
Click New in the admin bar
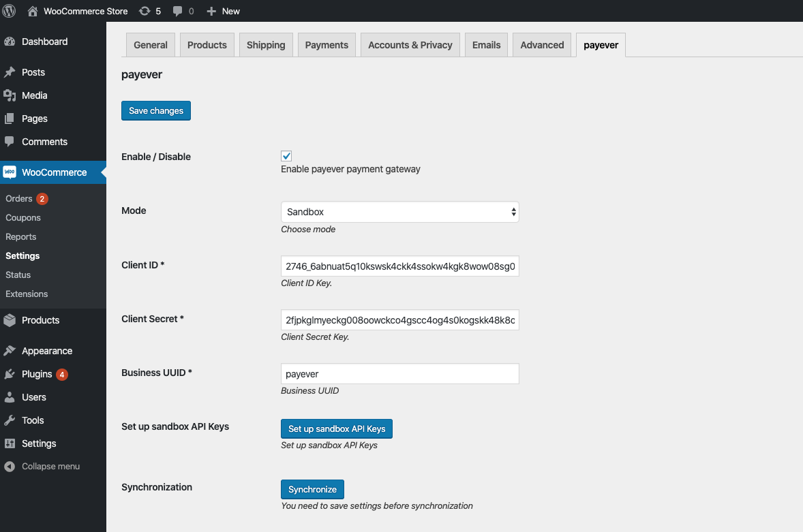coord(231,12)
